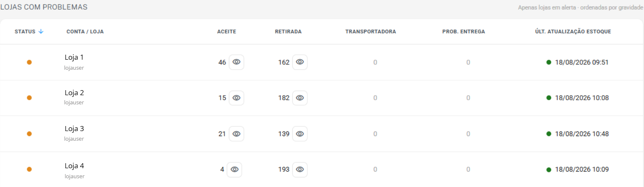Open the Loja 3 store name
The height and width of the screenshot is (187, 644).
(74, 129)
